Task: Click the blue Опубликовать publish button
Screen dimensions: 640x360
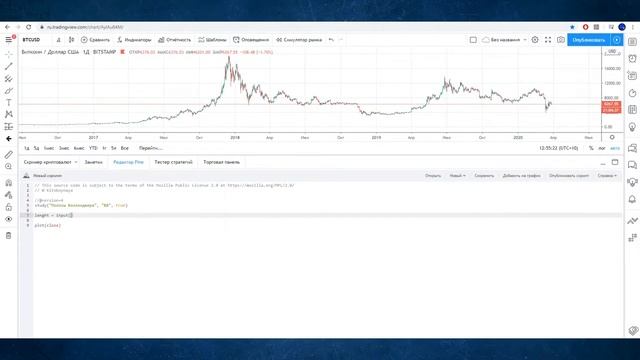Action: [589, 40]
